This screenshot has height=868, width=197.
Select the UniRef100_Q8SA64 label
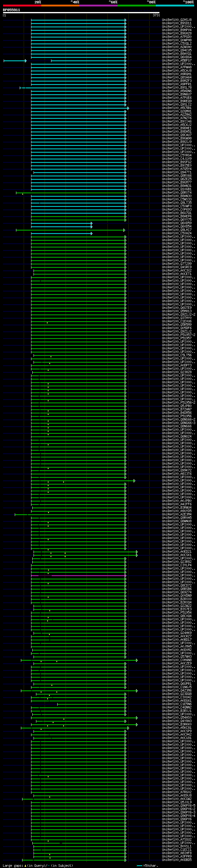[177, 78]
